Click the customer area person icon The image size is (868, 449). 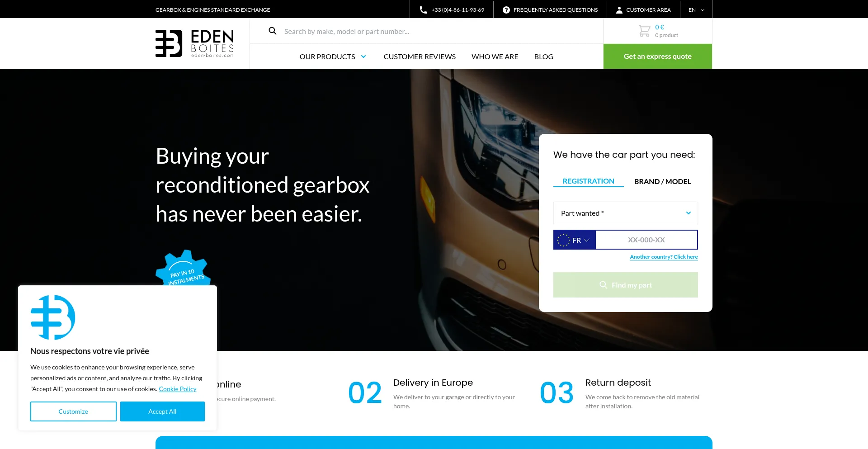click(x=619, y=9)
